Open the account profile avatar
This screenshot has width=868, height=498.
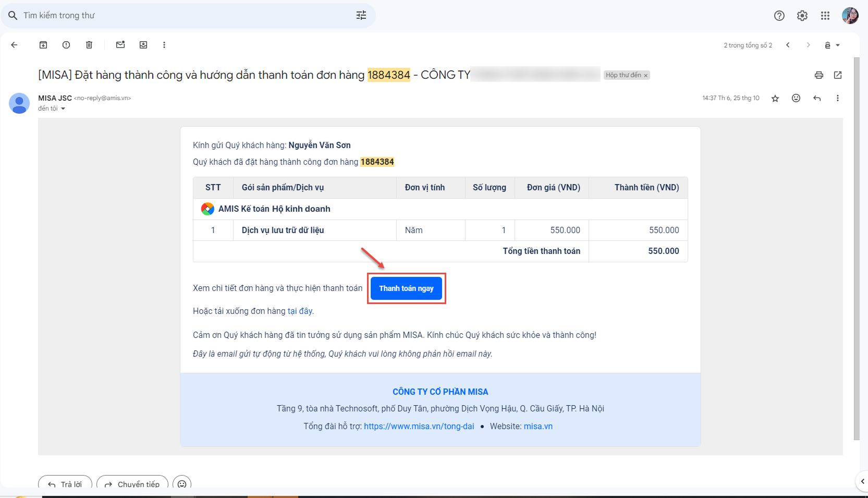click(850, 16)
